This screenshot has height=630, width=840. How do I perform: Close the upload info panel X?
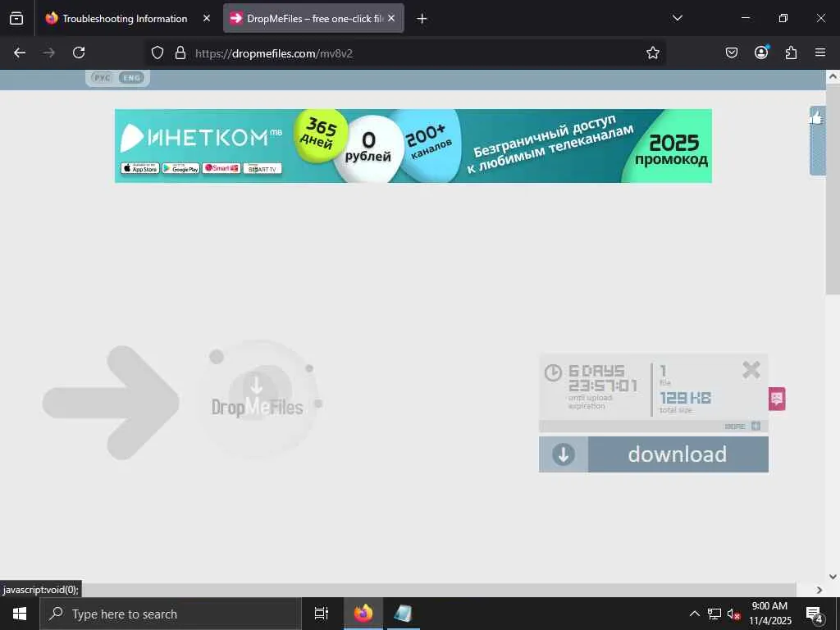coord(751,370)
